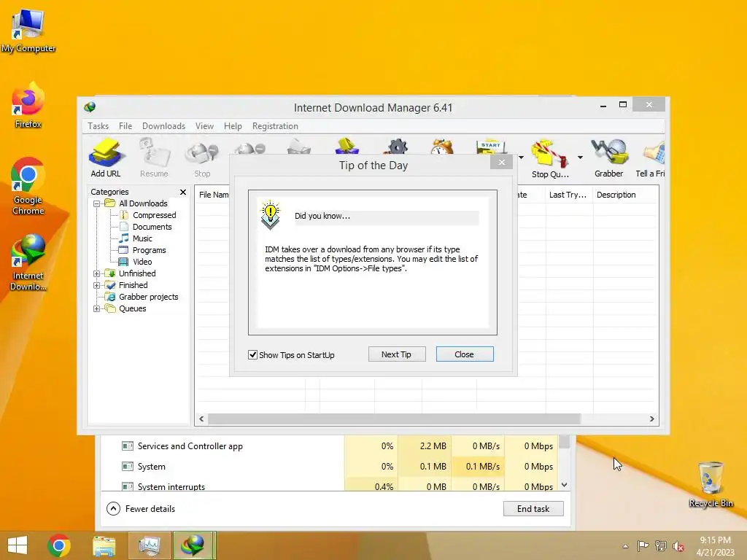The width and height of the screenshot is (747, 560).
Task: Collapse the All Downloads tree node
Action: click(x=97, y=203)
